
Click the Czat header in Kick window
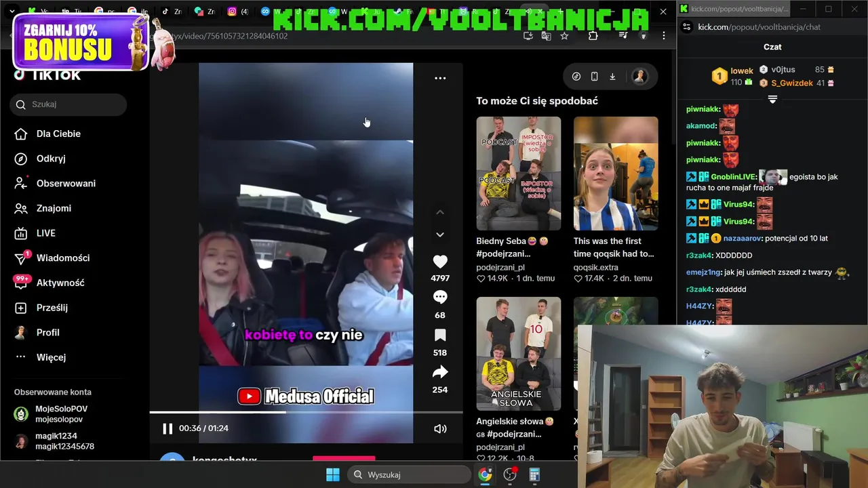coord(772,47)
